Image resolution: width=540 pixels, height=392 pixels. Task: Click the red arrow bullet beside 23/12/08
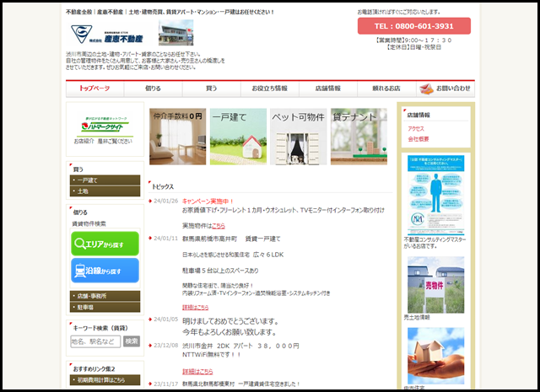coord(150,346)
